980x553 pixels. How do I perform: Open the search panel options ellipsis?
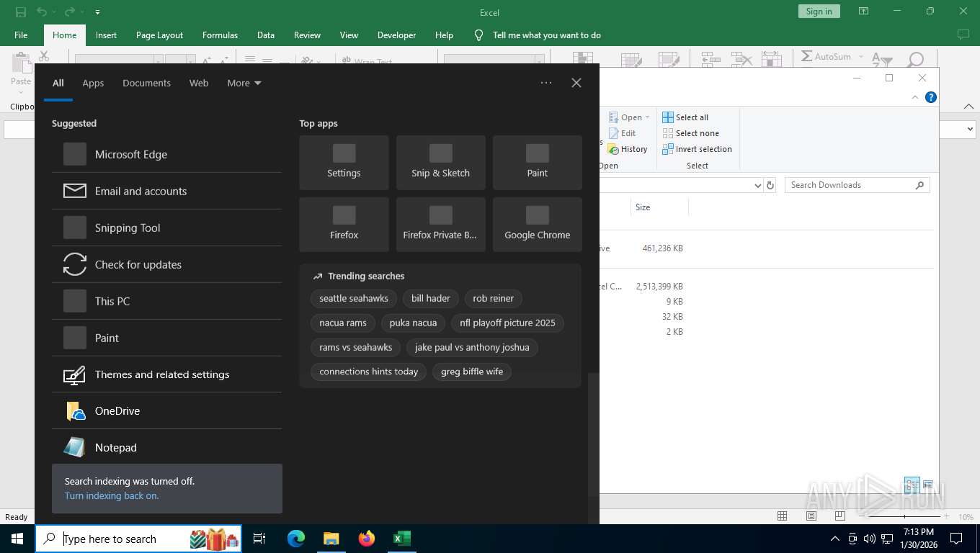coord(546,83)
